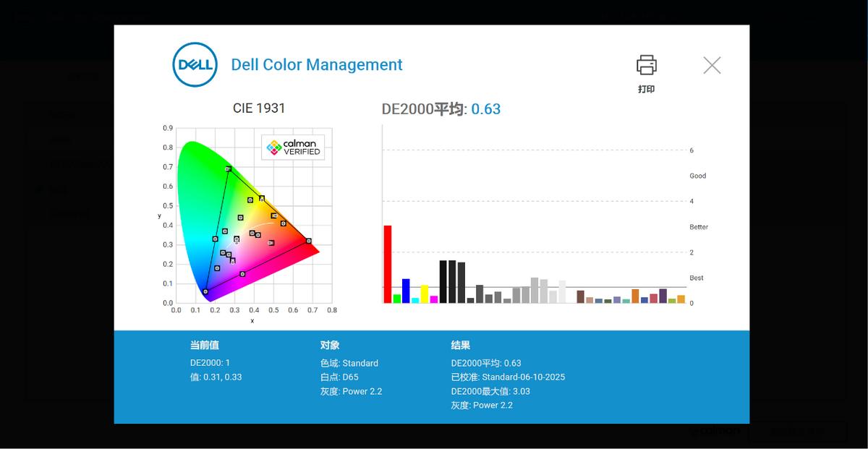
Task: Select the tall red bar in DE2000 chart
Action: tap(388, 264)
